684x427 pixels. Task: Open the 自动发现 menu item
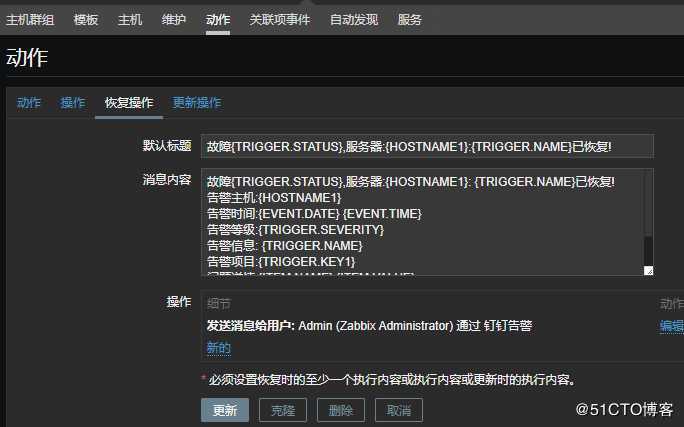click(x=354, y=20)
